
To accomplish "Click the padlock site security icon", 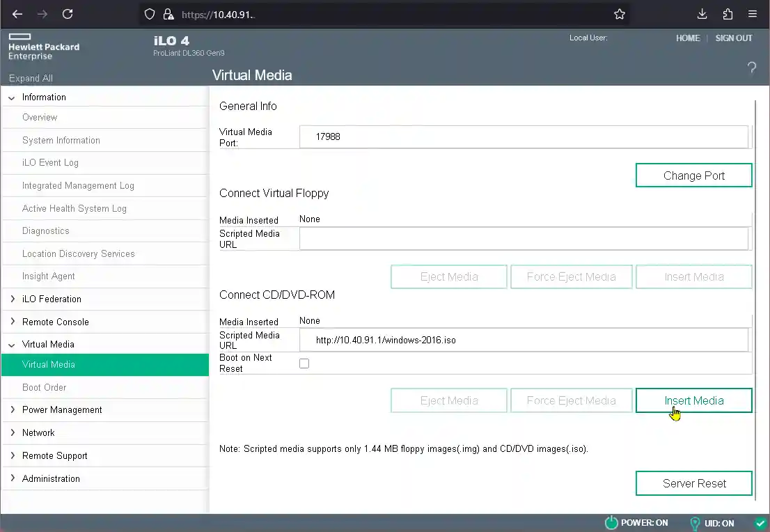I will click(168, 14).
